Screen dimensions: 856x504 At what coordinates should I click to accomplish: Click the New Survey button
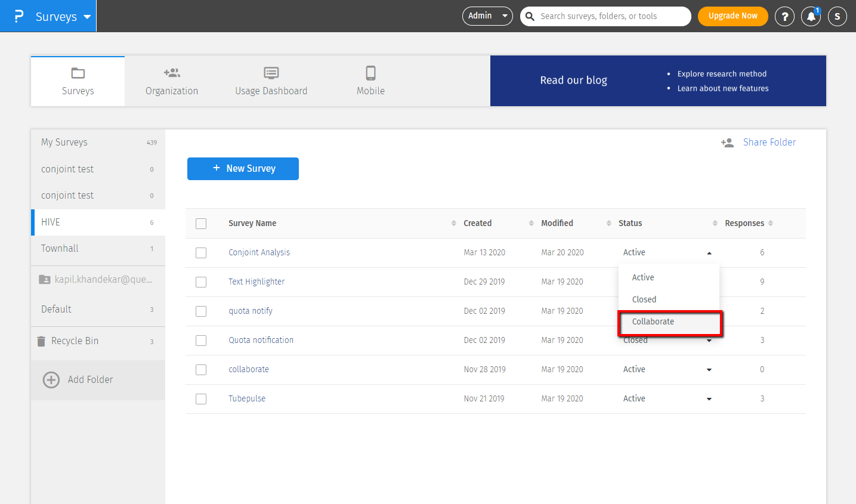(x=243, y=169)
